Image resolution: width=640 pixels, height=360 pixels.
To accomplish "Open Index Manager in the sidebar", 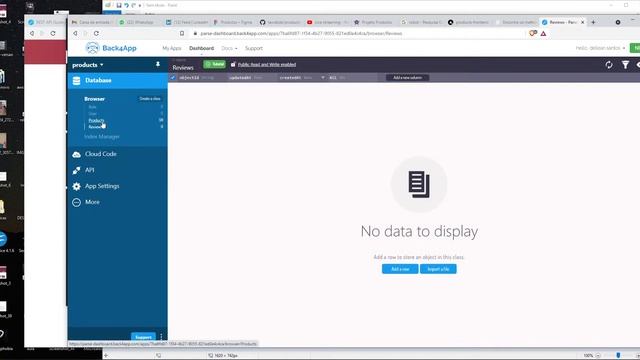I will pyautogui.click(x=102, y=137).
